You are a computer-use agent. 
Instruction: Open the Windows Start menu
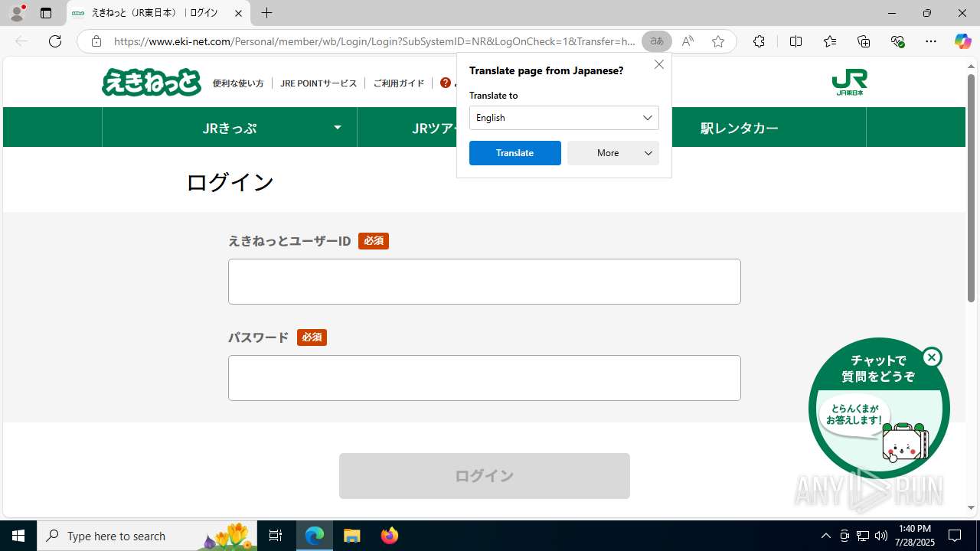point(18,536)
